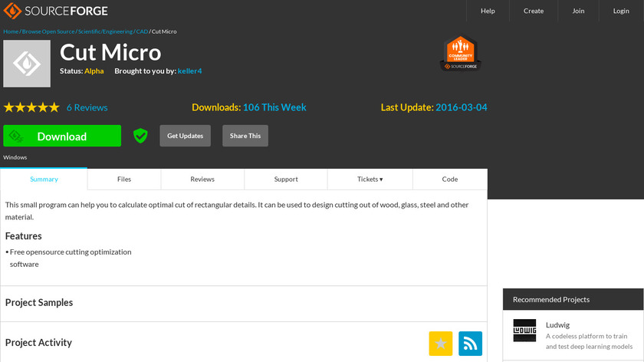Click the five-star rating

[x=31, y=107]
